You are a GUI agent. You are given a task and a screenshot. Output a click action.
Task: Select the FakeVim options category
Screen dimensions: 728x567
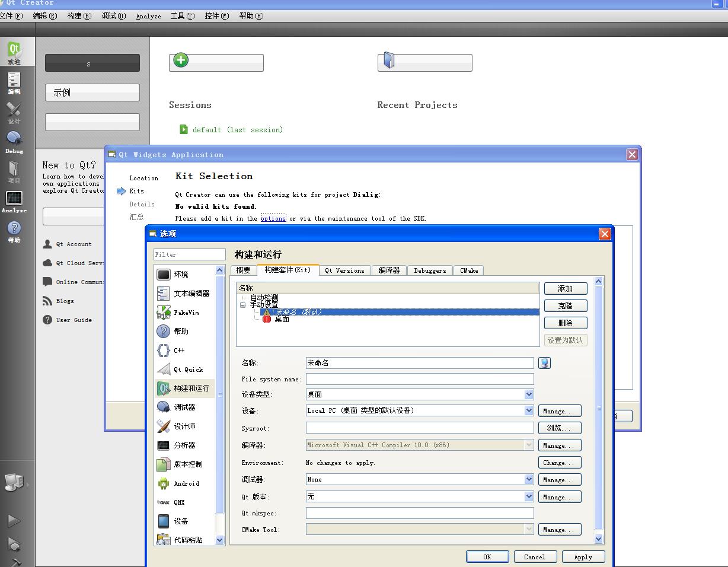[184, 312]
